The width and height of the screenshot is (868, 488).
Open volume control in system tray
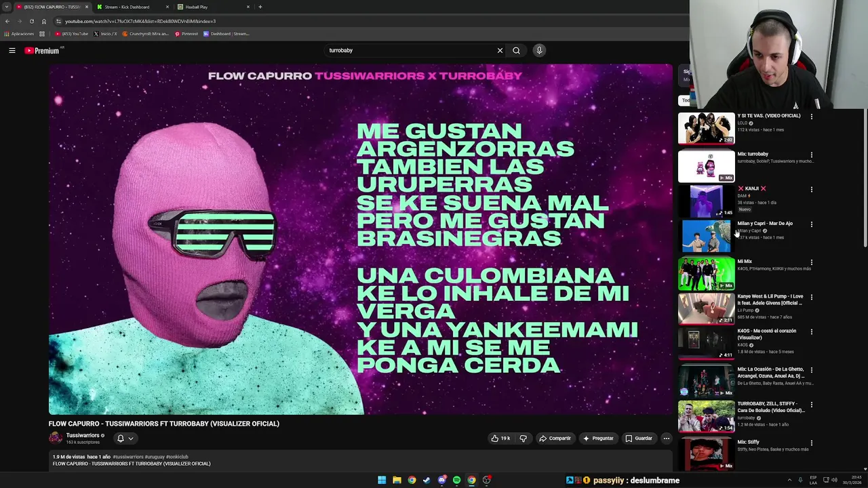[x=834, y=480]
